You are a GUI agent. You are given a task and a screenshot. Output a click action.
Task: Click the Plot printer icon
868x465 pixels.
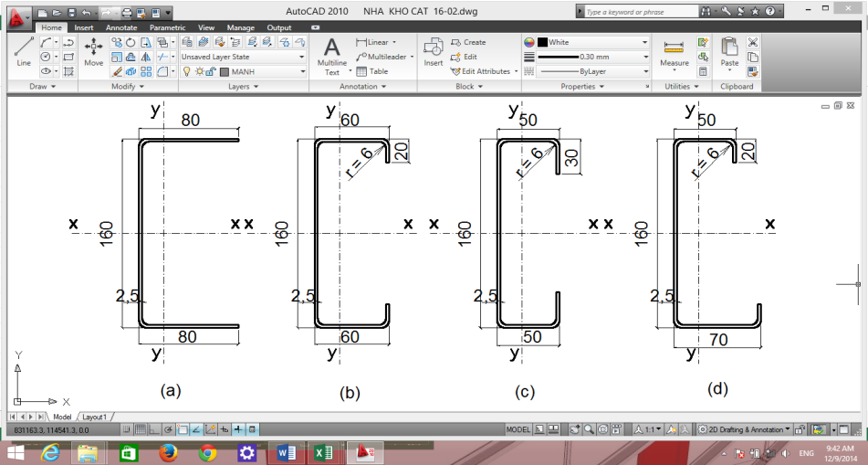coord(127,12)
